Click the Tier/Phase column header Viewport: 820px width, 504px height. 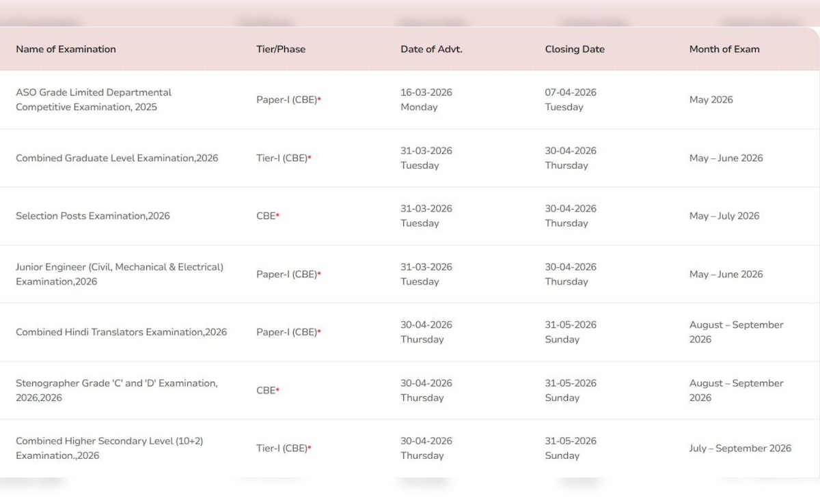click(281, 49)
